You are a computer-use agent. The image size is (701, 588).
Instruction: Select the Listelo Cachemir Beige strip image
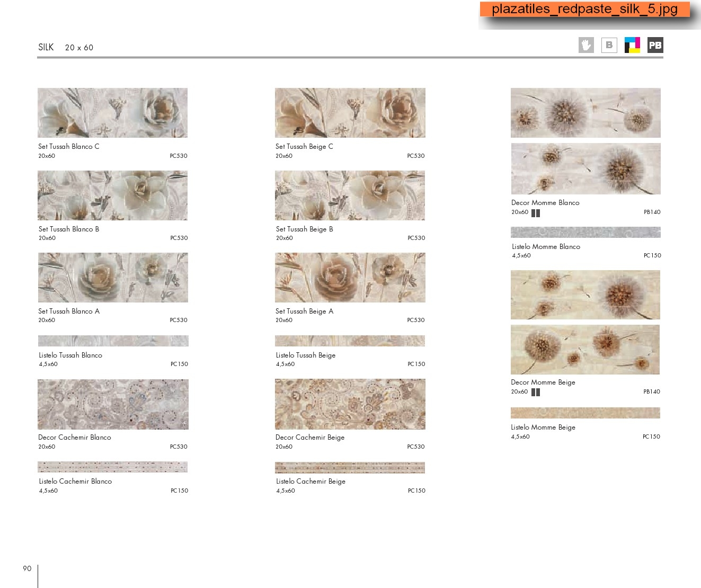click(350, 467)
